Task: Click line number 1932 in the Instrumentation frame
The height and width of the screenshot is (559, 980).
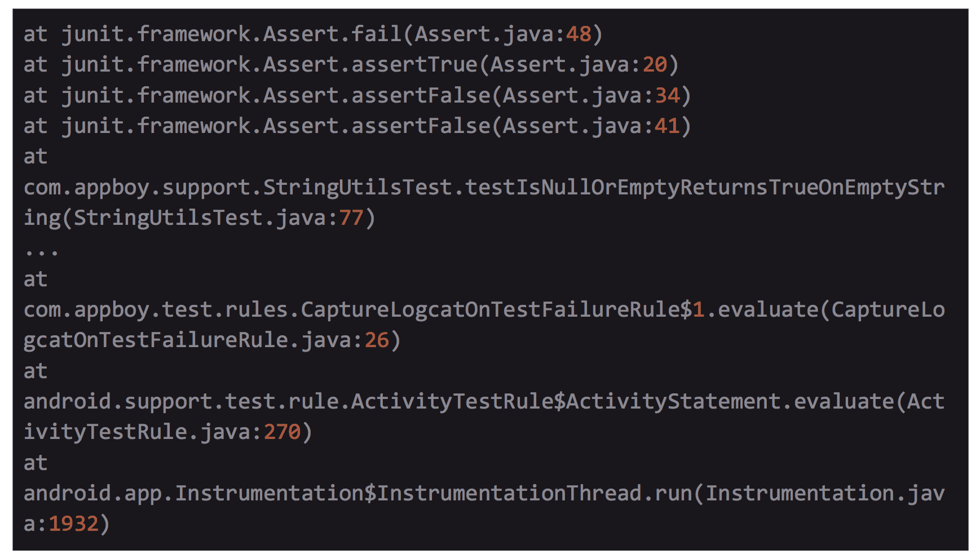Action: pos(74,524)
